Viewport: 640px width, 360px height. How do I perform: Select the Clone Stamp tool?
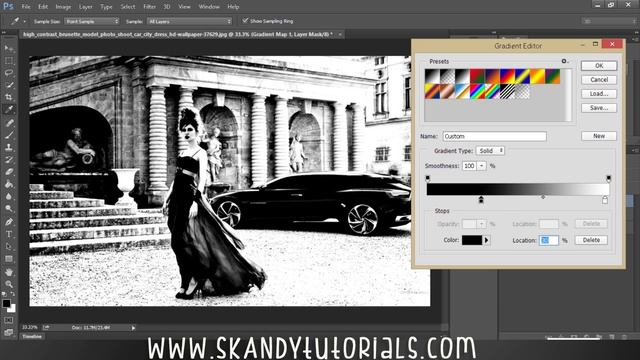[9, 147]
